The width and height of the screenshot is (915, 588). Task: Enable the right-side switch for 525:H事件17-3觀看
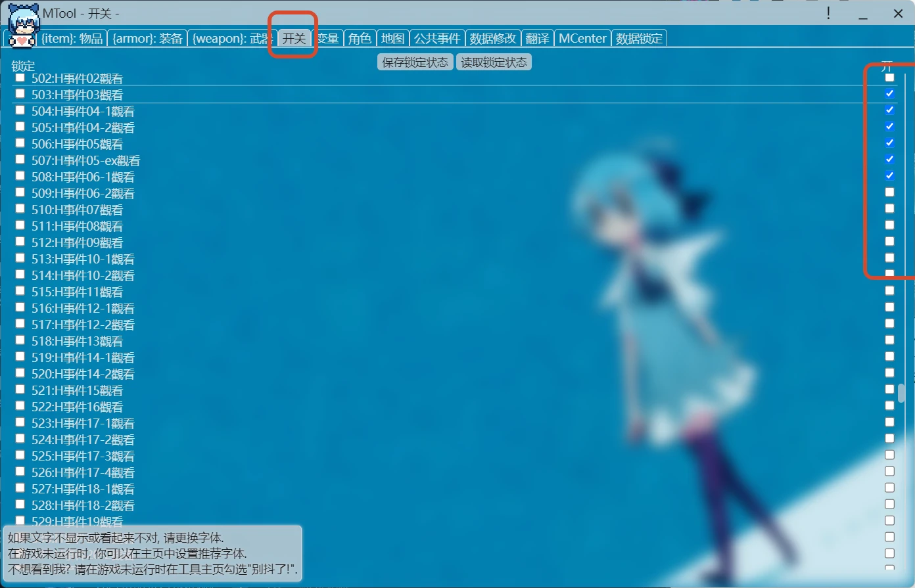pos(889,455)
